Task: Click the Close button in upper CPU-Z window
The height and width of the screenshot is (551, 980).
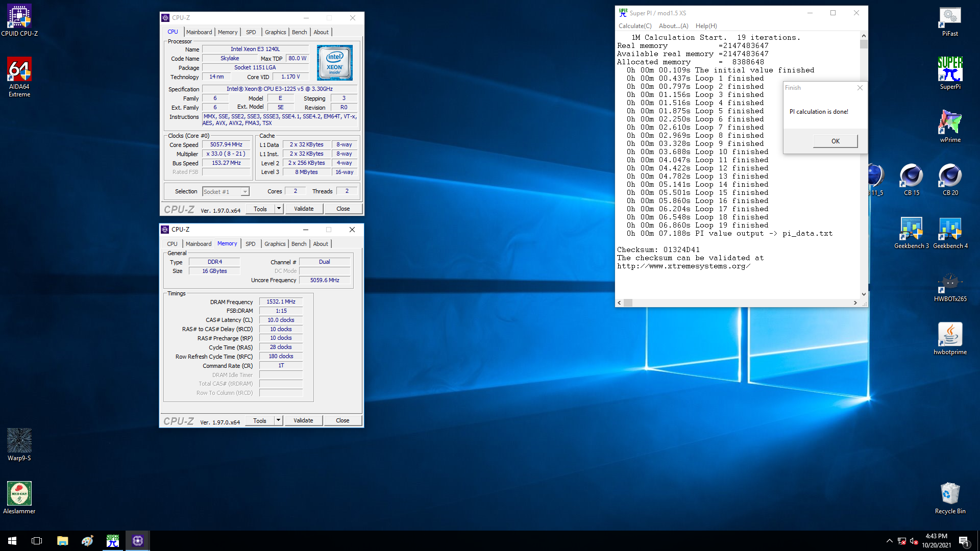Action: click(x=343, y=209)
